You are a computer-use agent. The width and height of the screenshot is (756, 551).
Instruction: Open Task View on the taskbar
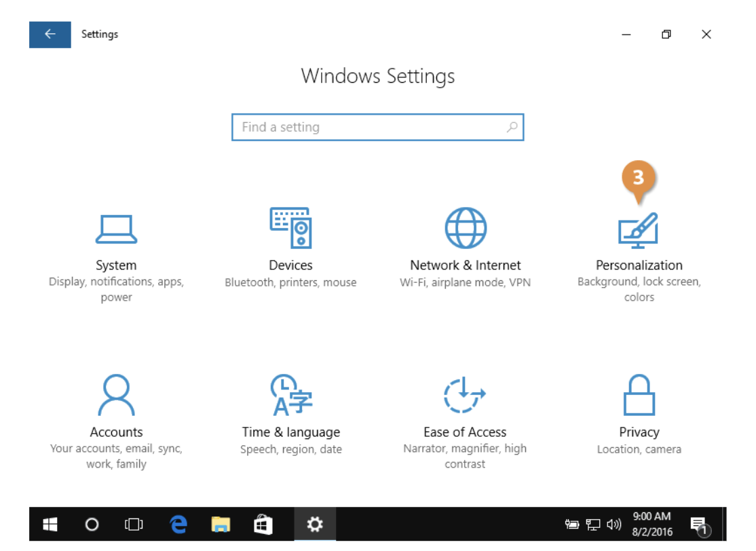pos(134,525)
